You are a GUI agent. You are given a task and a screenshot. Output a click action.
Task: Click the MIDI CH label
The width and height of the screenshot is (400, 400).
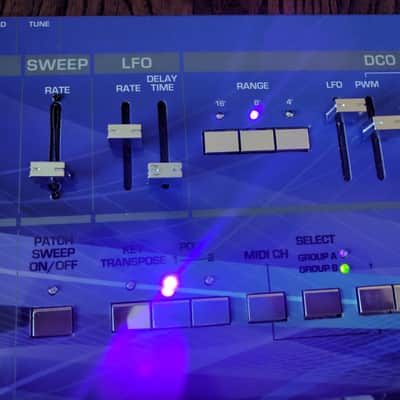pos(266,255)
